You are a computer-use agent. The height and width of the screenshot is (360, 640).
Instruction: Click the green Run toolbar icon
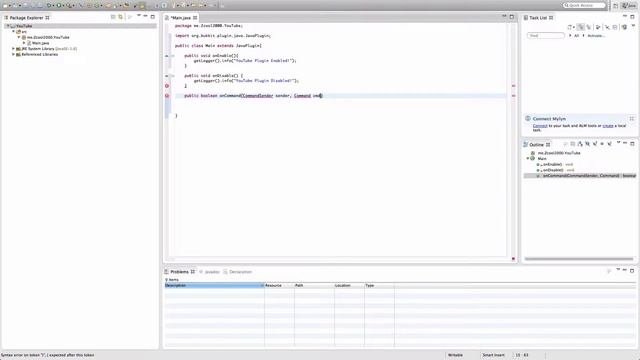coord(59,6)
